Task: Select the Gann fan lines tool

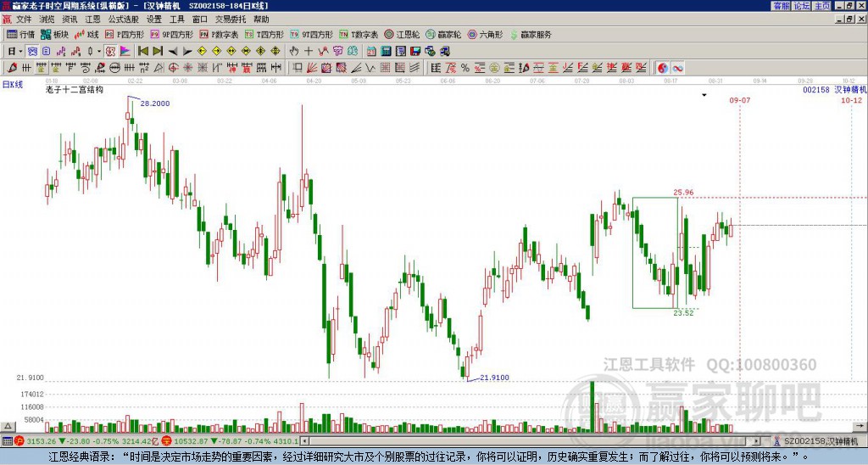Action: click(312, 68)
